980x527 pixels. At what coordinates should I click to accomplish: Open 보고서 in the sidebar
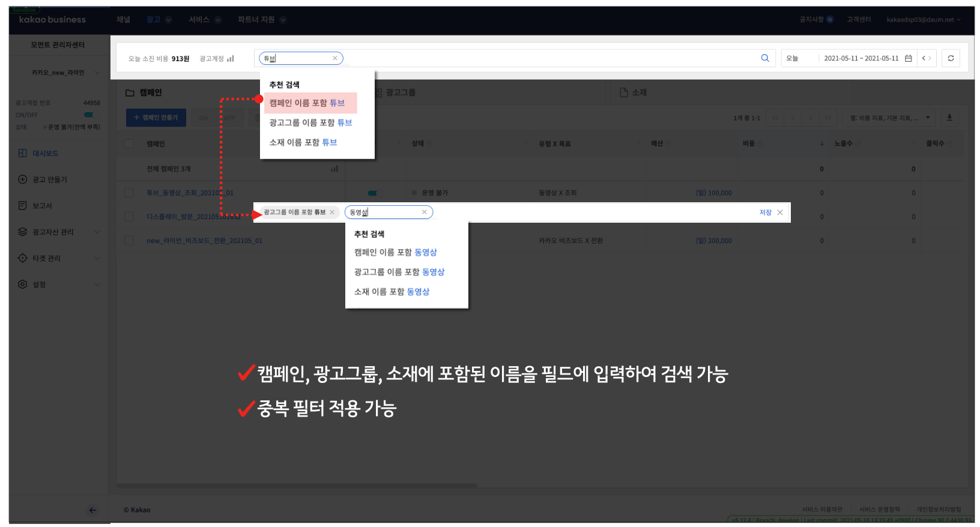click(42, 206)
